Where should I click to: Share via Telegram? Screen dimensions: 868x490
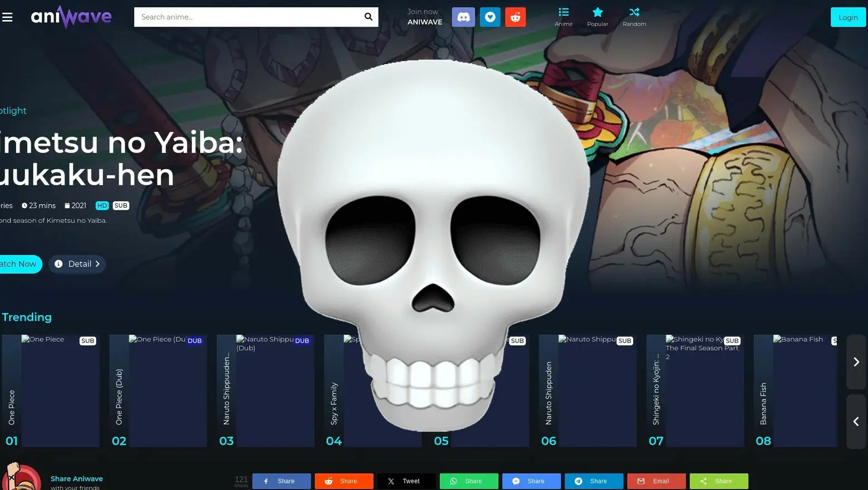point(594,481)
